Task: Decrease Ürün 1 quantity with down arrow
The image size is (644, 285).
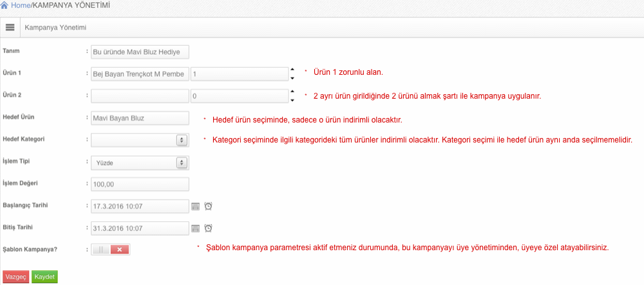Action: click(292, 78)
